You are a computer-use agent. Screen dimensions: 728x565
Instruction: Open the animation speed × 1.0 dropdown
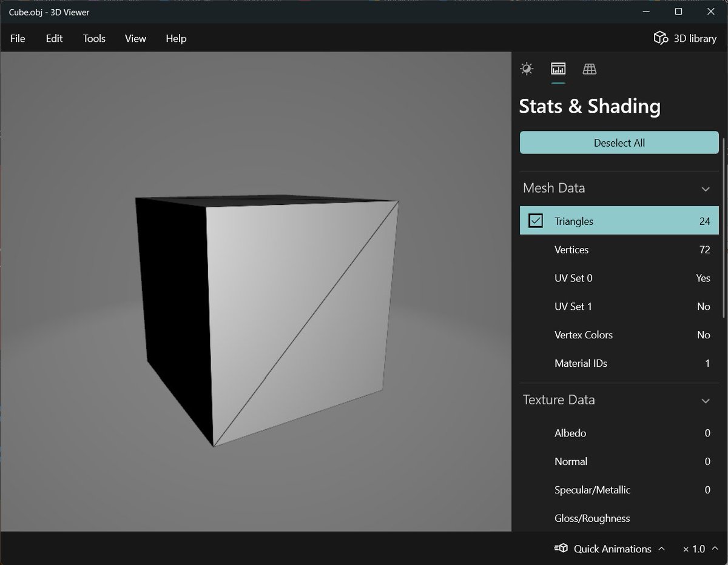[699, 549]
